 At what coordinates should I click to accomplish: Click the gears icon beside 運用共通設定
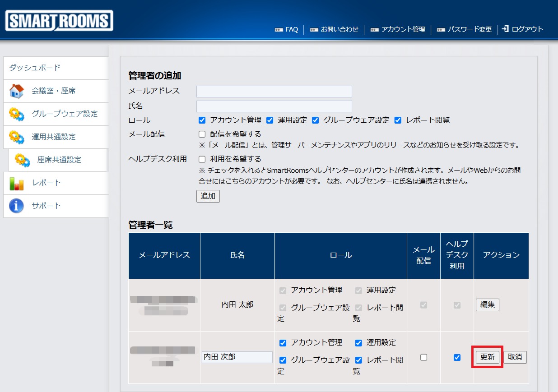tap(17, 137)
